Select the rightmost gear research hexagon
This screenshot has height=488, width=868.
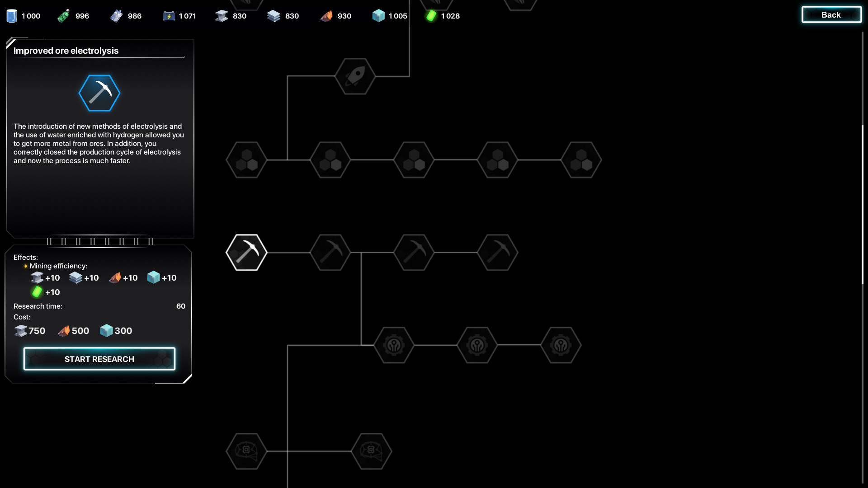(561, 346)
